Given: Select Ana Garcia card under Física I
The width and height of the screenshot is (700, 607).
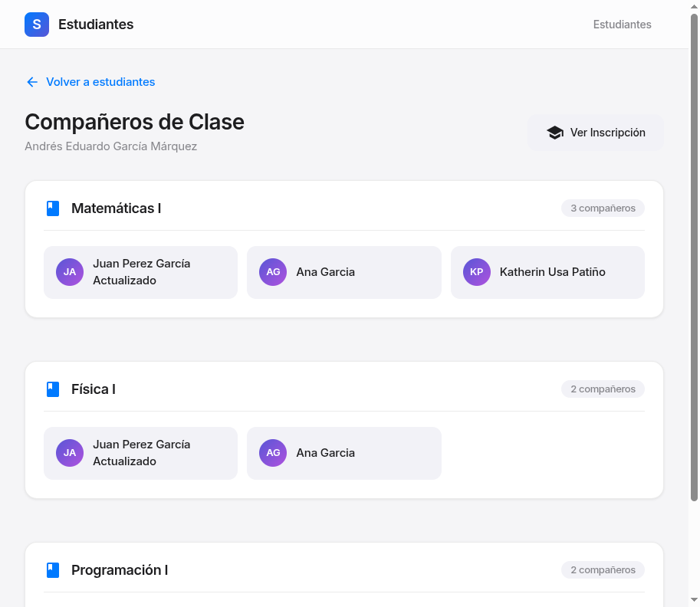Looking at the screenshot, I should click(343, 453).
